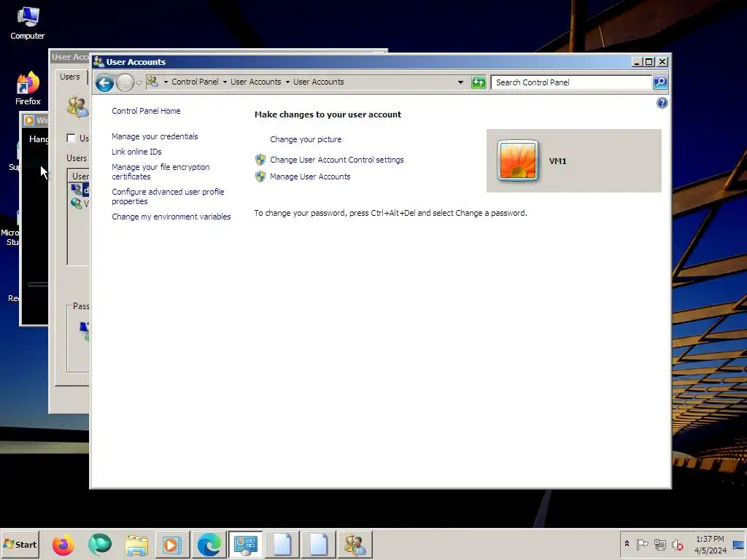Image resolution: width=747 pixels, height=560 pixels.
Task: Minimize the User Accounts window
Action: [636, 62]
